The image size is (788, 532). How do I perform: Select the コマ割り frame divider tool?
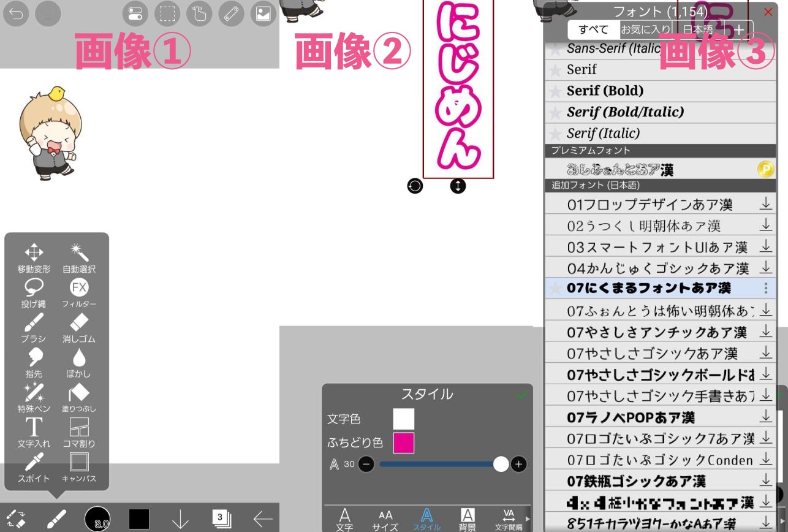[79, 433]
